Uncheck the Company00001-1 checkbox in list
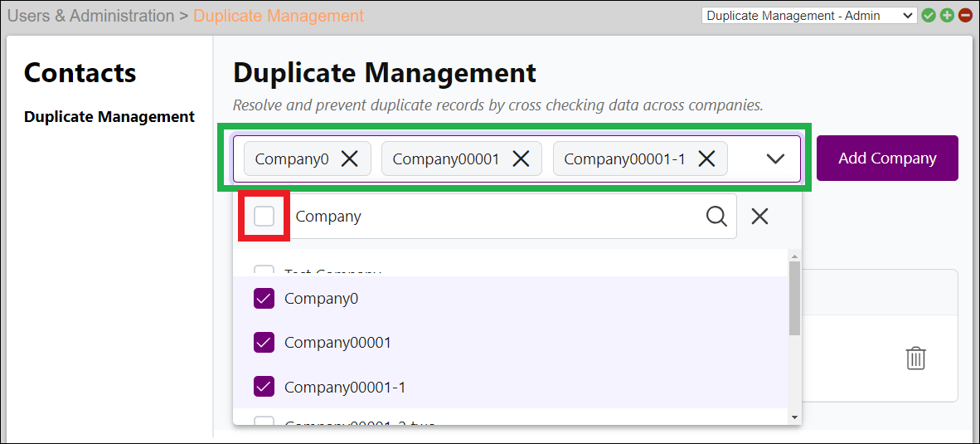The height and width of the screenshot is (444, 980). click(264, 387)
